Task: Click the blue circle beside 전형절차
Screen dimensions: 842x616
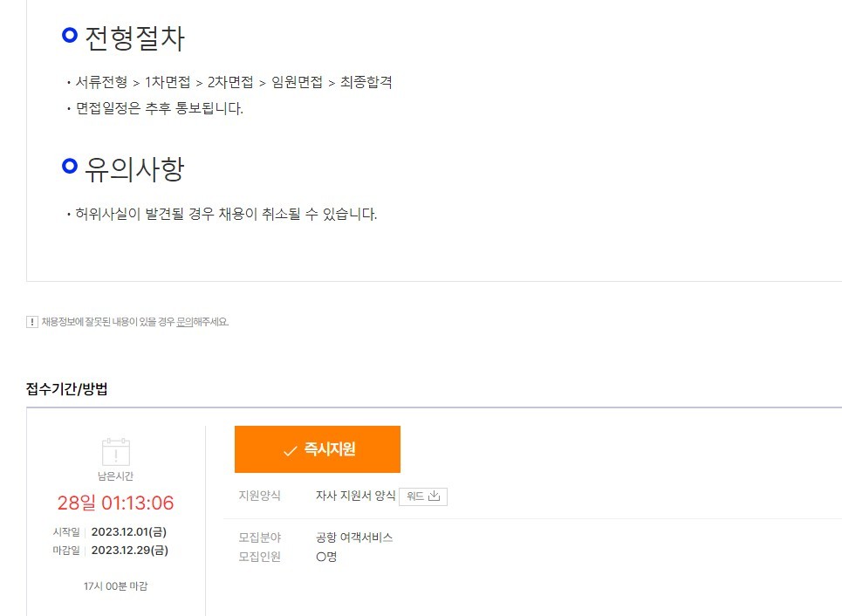Action: click(x=69, y=35)
